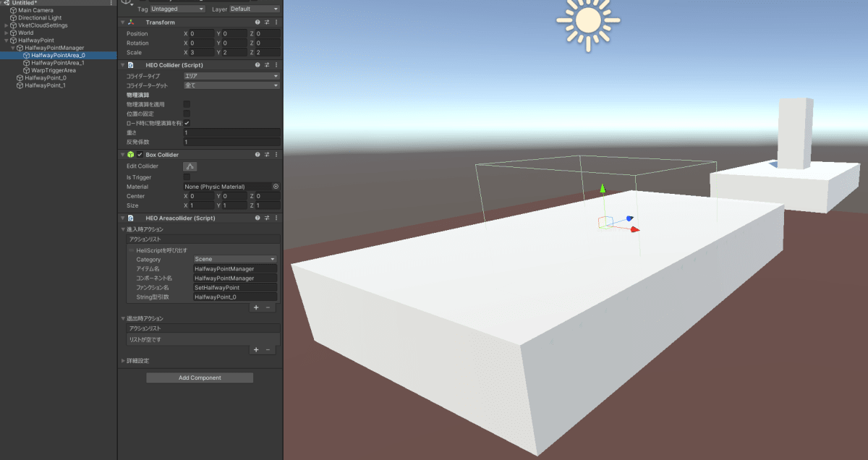Click the Add Component button

point(200,378)
